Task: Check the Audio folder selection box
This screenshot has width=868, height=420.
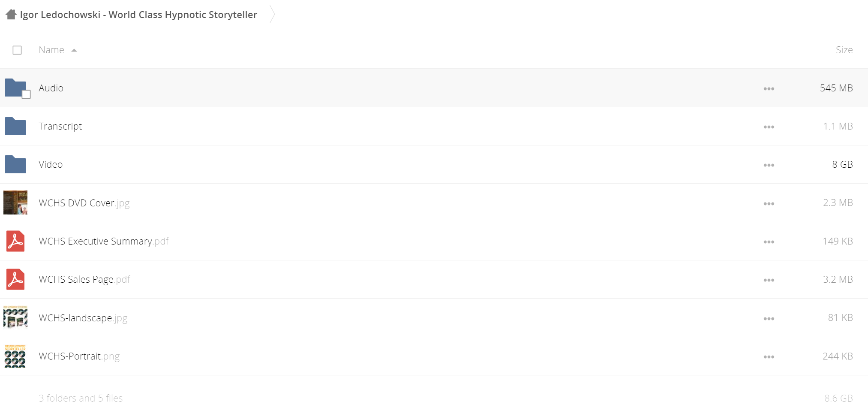Action: click(26, 94)
